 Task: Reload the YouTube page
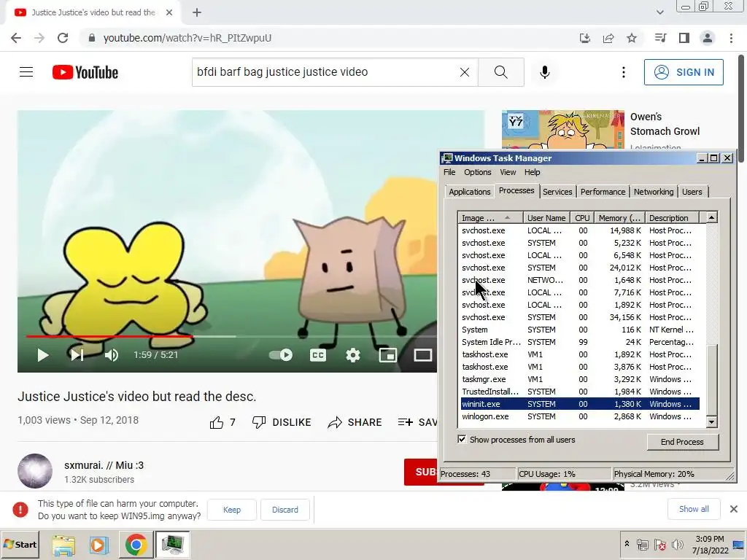63,38
